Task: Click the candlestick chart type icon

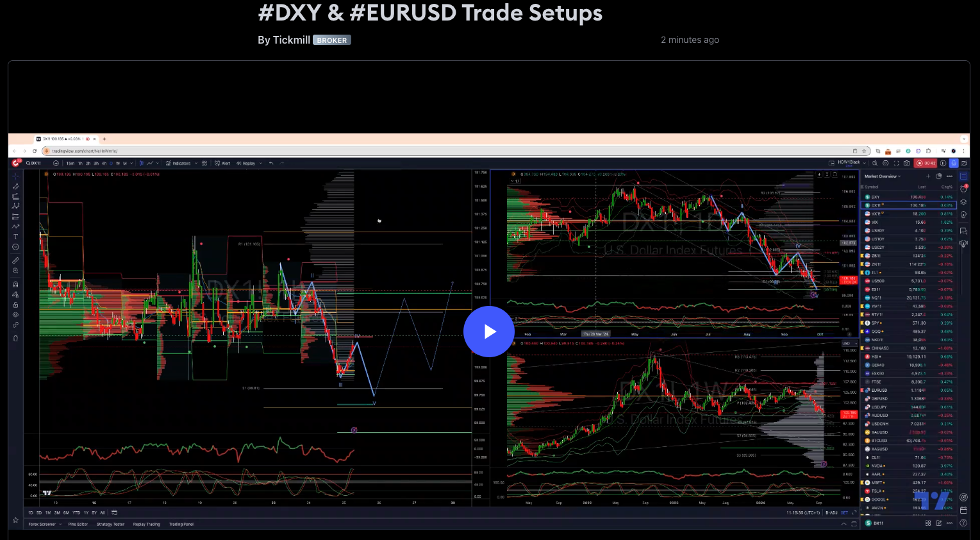Action: pos(142,163)
